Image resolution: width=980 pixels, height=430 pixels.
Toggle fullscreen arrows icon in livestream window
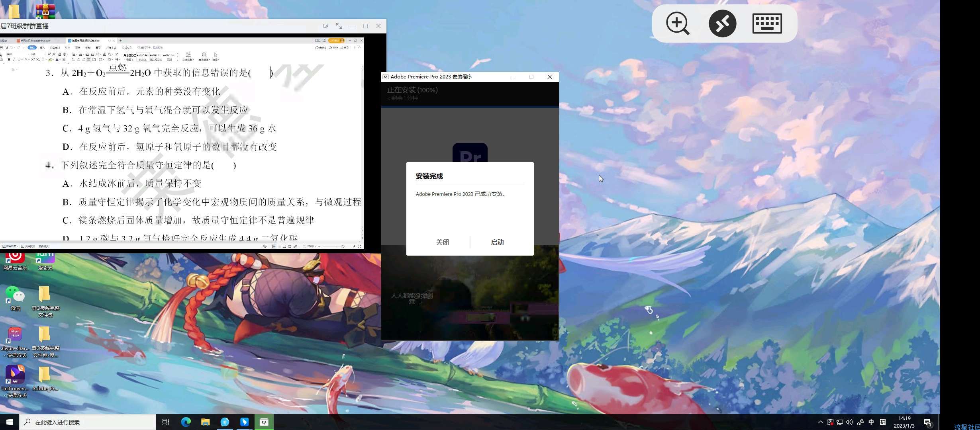(x=339, y=26)
